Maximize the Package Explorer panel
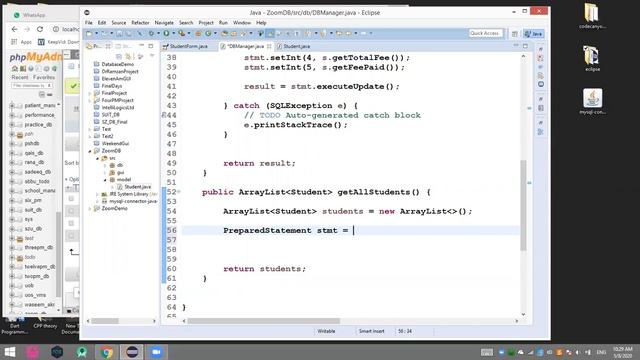Viewport: 640px width, 360px height. (x=151, y=46)
